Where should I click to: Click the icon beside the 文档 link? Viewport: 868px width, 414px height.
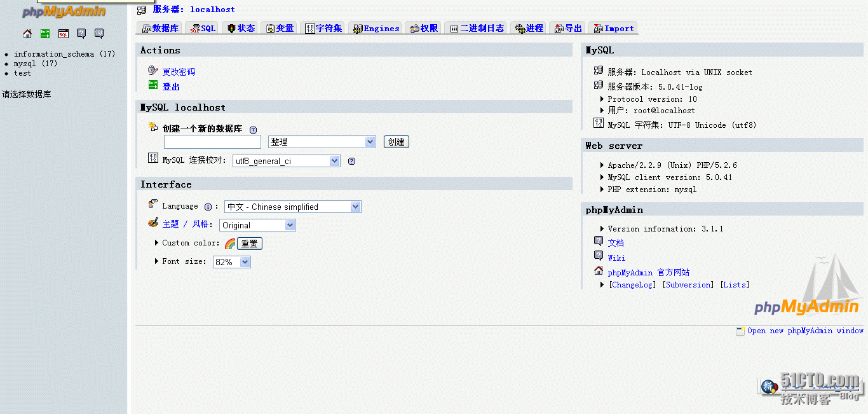tap(599, 241)
